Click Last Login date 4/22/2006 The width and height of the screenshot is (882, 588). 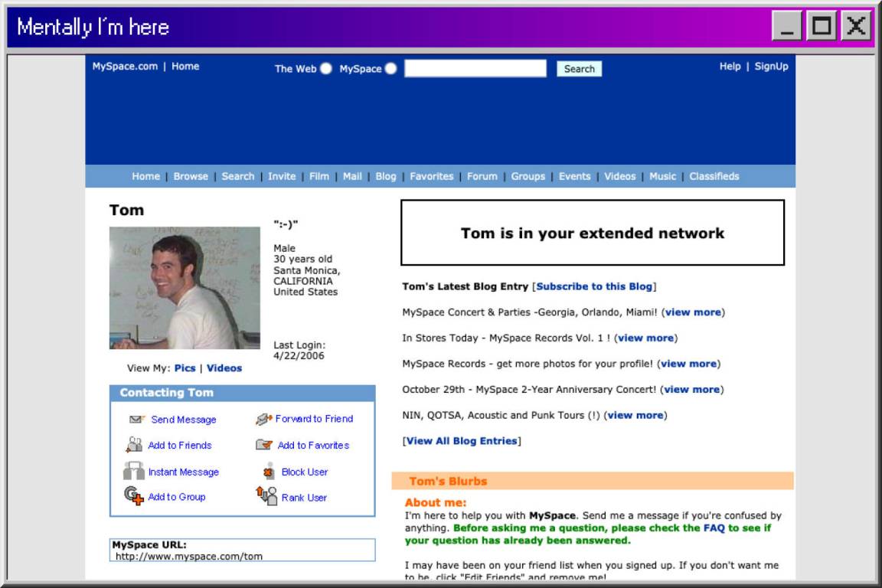299,355
